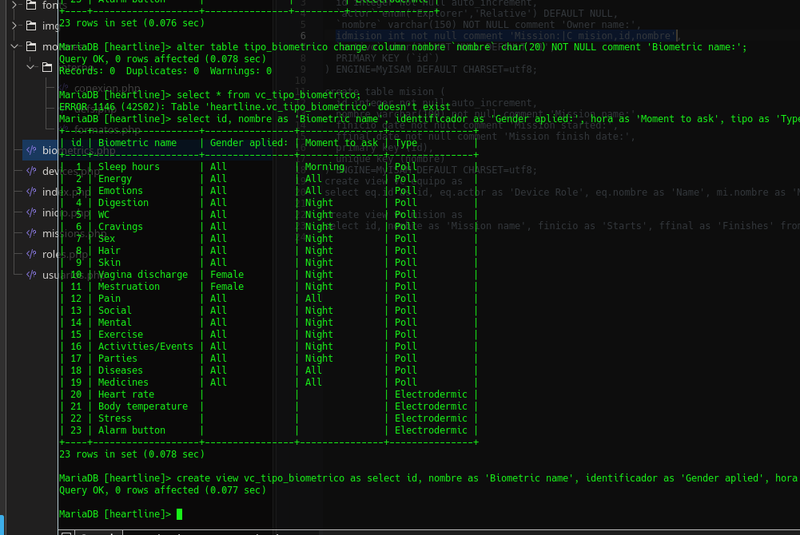Click the 'Mental' row name
This screenshot has height=535, width=800.
(x=115, y=322)
